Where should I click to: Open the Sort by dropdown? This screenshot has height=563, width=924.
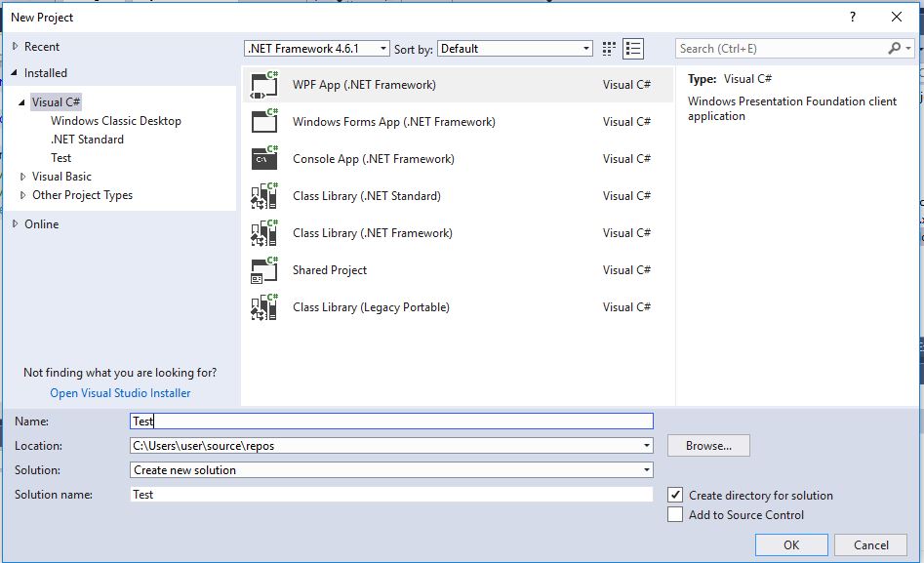pos(586,47)
